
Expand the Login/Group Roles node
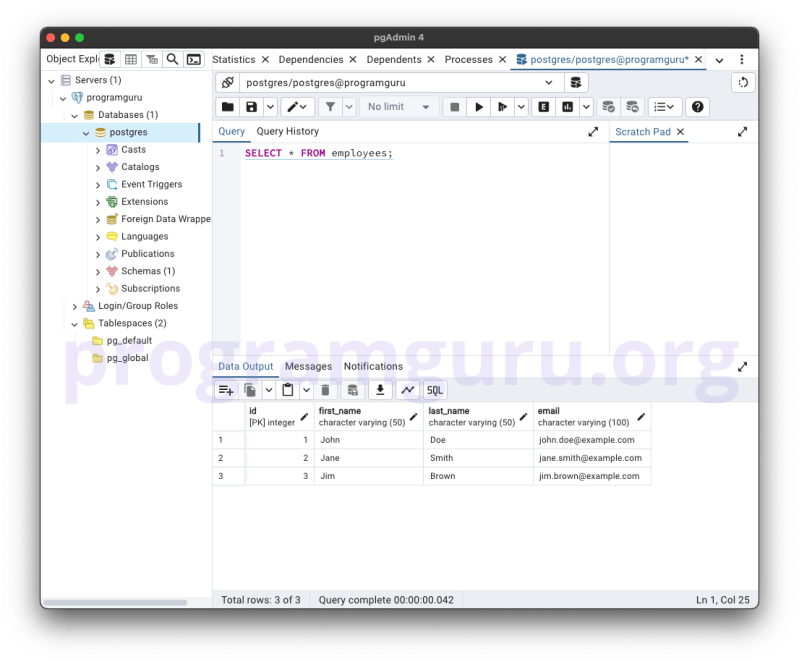tap(74, 306)
